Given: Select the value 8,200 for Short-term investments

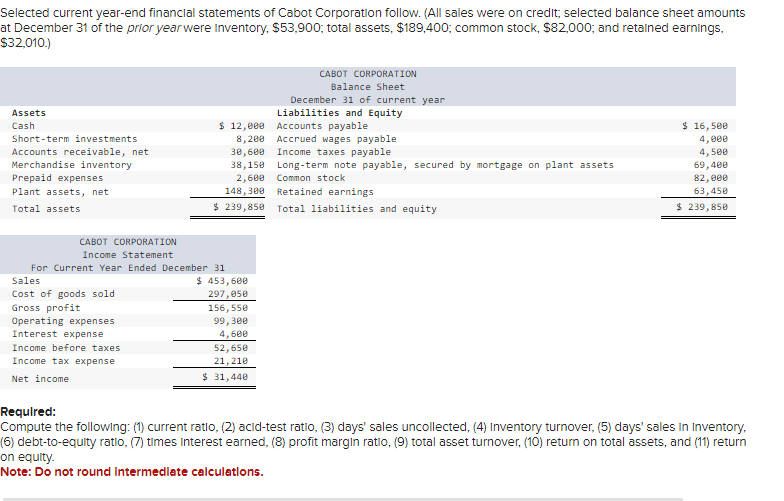Looking at the screenshot, I should click(250, 139).
